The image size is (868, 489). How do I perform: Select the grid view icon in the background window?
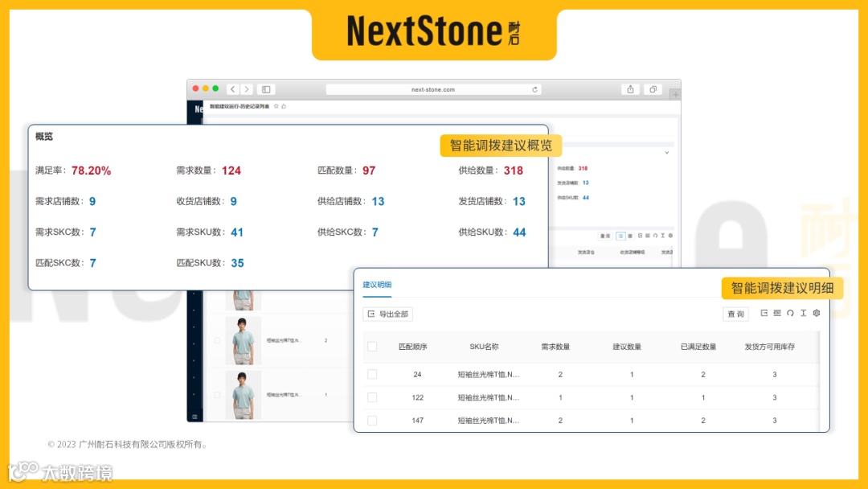pos(630,236)
